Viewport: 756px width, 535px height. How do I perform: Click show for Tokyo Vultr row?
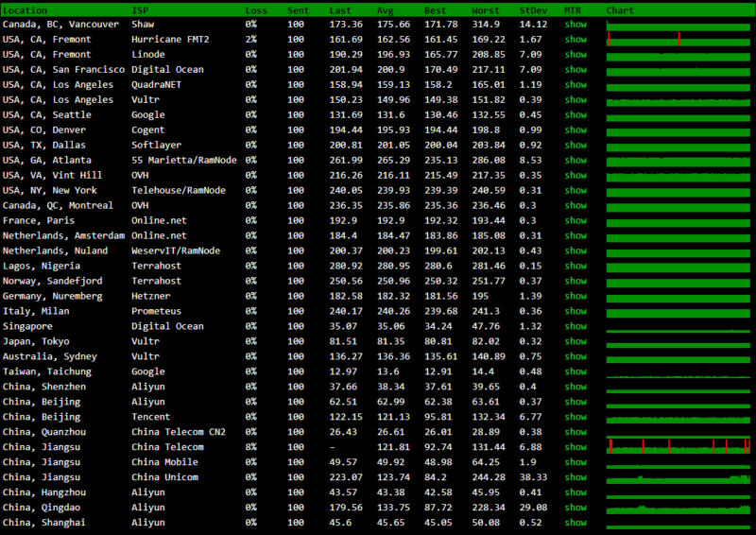(x=576, y=342)
